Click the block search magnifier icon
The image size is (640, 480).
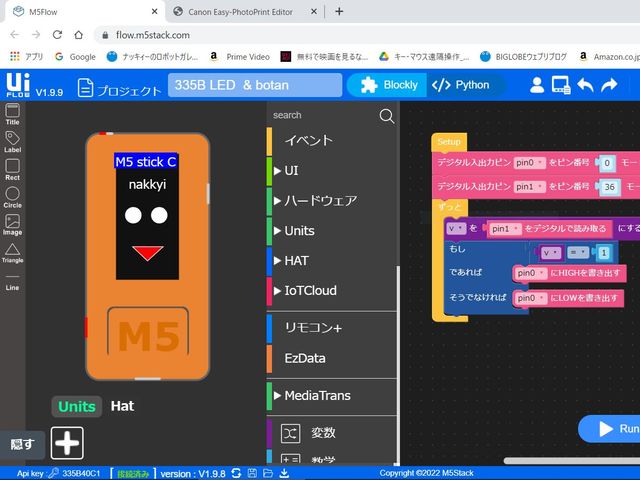pos(387,116)
